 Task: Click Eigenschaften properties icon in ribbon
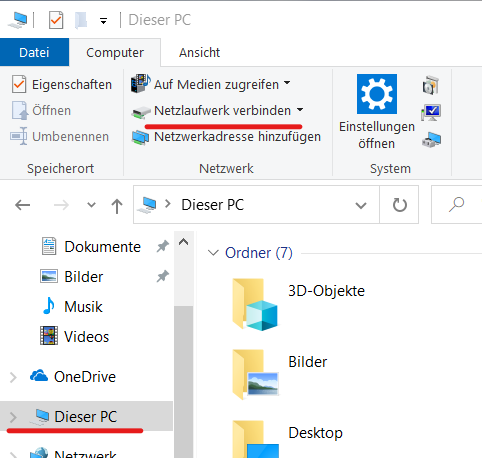tap(19, 84)
